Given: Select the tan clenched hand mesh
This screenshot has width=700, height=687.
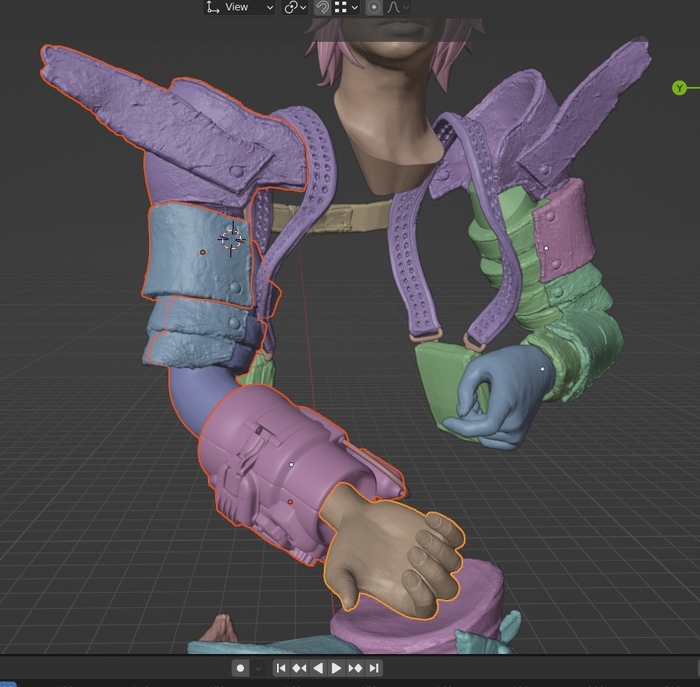Looking at the screenshot, I should click(x=388, y=554).
